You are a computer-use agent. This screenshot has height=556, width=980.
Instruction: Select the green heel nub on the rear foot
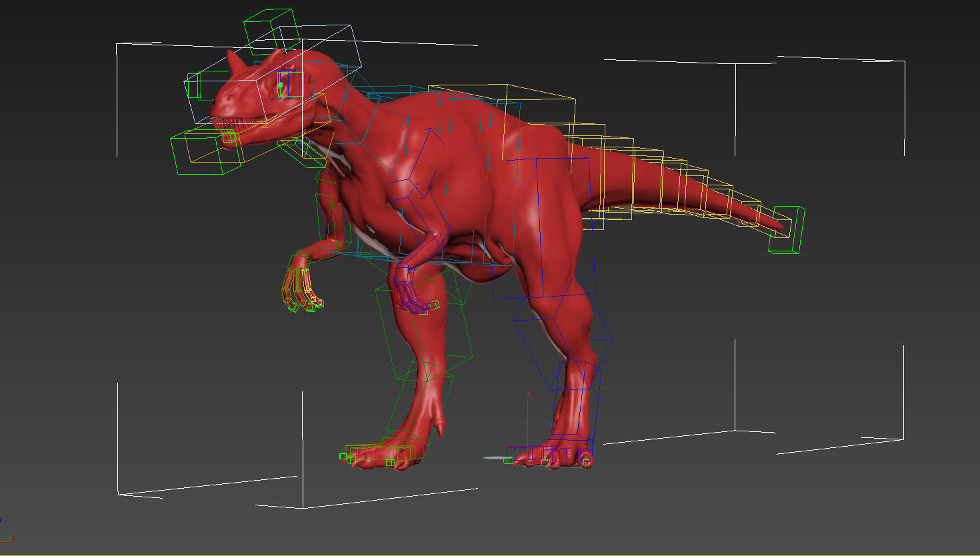[x=586, y=461]
